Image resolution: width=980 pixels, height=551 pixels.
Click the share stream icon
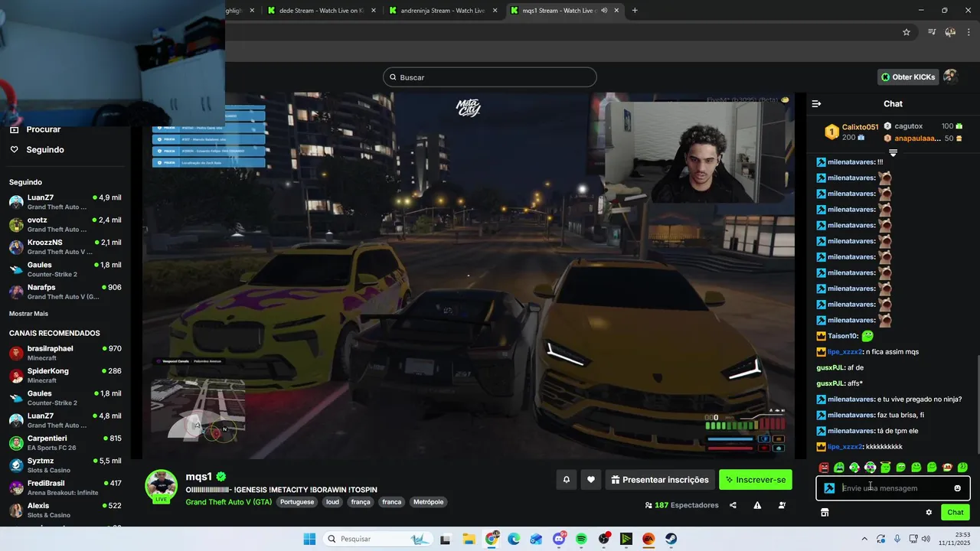pyautogui.click(x=733, y=505)
